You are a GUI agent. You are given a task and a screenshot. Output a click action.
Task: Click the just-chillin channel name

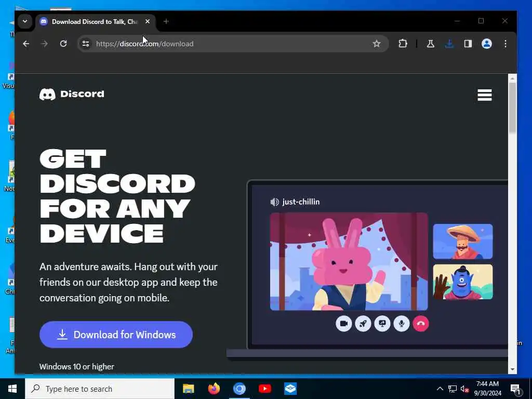click(x=301, y=202)
